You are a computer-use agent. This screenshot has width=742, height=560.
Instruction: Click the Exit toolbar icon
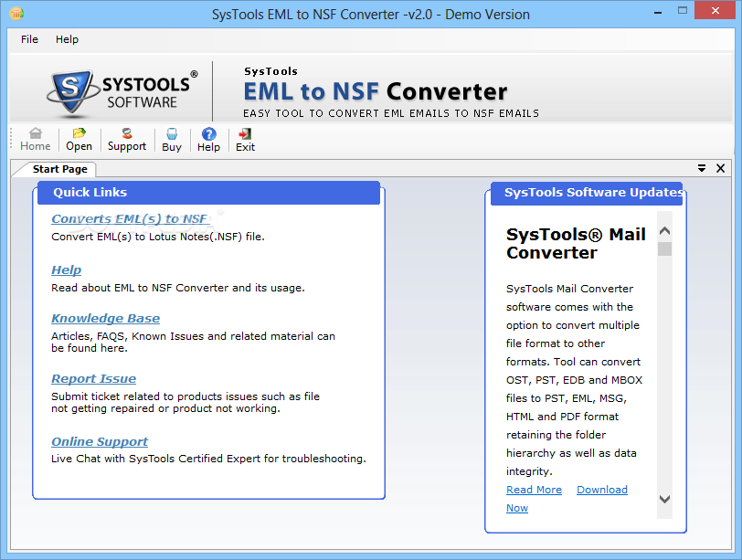coord(245,140)
